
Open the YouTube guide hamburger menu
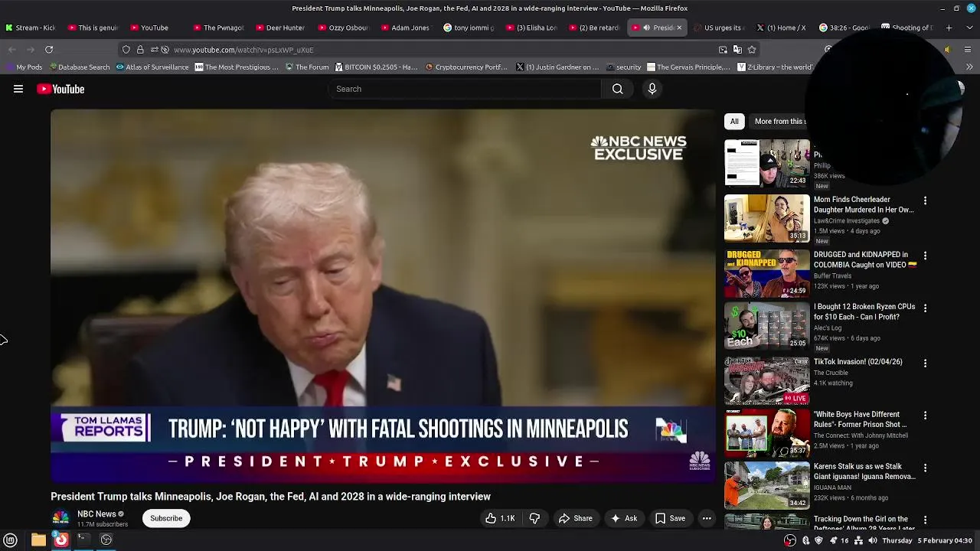tap(18, 89)
